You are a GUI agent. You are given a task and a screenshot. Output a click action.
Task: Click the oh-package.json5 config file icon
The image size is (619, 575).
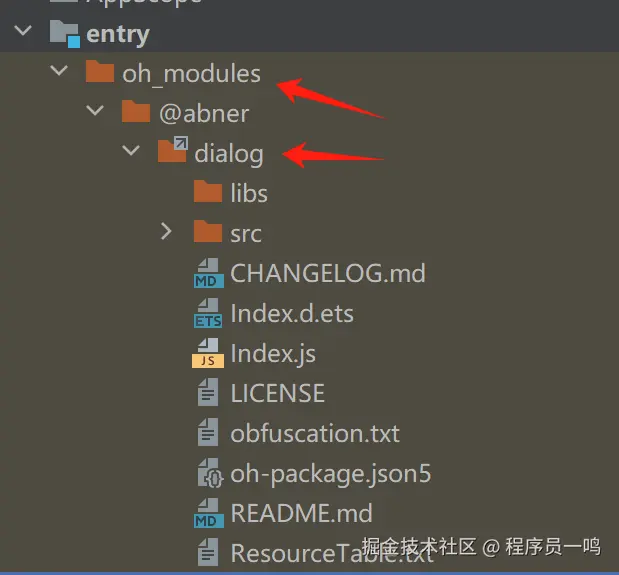pyautogui.click(x=210, y=473)
